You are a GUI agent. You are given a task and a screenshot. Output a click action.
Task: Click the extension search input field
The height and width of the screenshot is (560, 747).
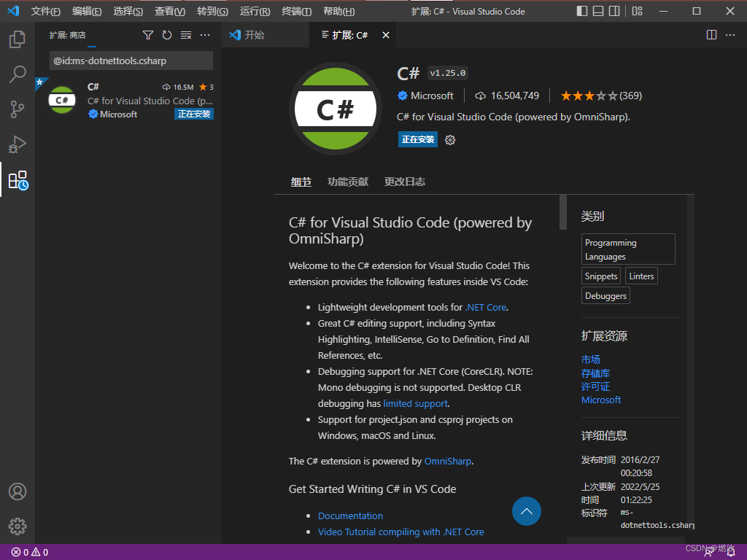coord(131,61)
